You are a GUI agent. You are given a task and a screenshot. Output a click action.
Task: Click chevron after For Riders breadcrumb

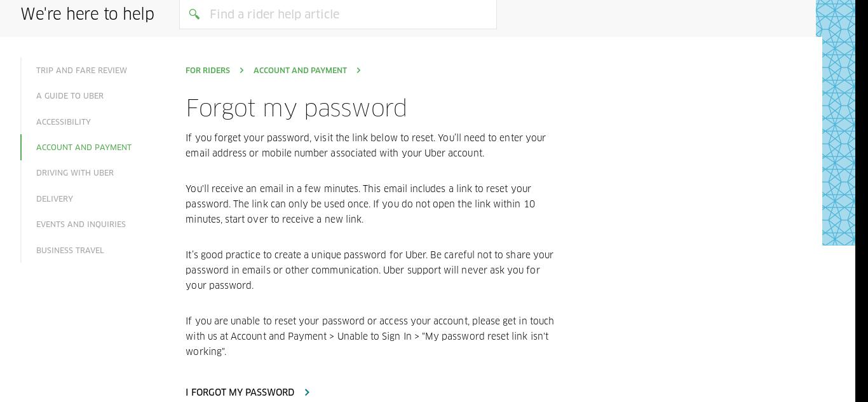click(241, 71)
